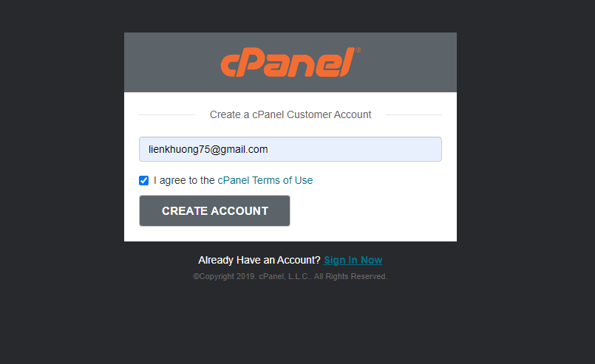Click the "Create a cPanel Customer Account" heading

(x=290, y=114)
